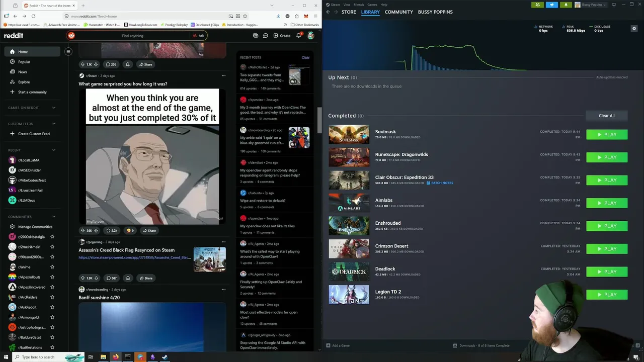Open Steam announcements megaphone icon
This screenshot has width=644, height=362.
[551, 5]
